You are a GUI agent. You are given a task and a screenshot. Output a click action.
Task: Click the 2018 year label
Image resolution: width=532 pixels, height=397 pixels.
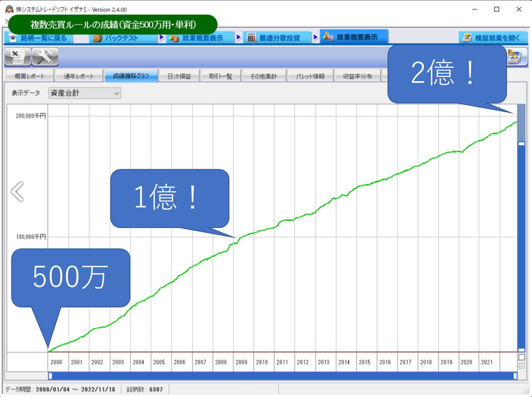tap(426, 362)
